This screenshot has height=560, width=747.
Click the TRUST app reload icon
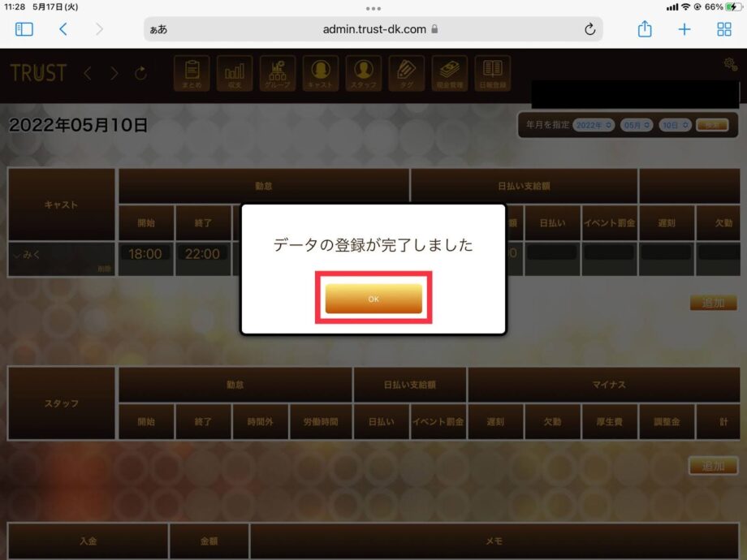tap(140, 73)
